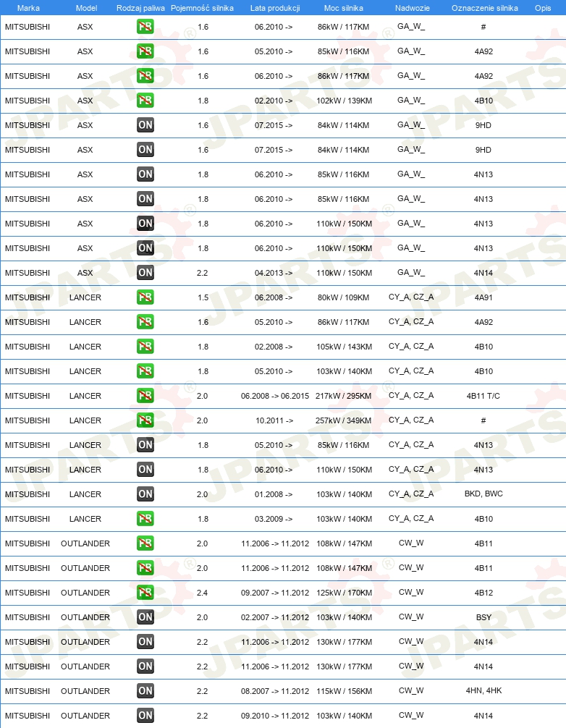Screen dimensions: 566x728
Task: Click the petrol icon in the Lancer 4B11 T/C row
Action: [x=145, y=396]
